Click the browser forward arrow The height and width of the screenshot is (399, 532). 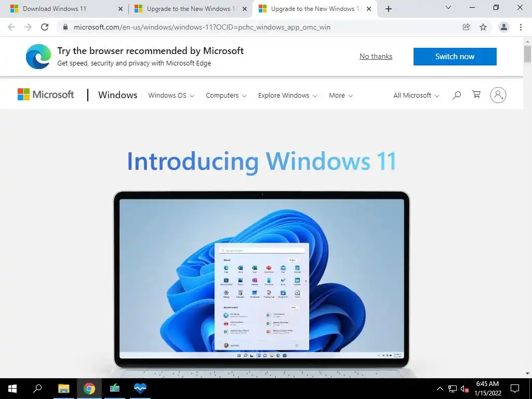(x=28, y=27)
